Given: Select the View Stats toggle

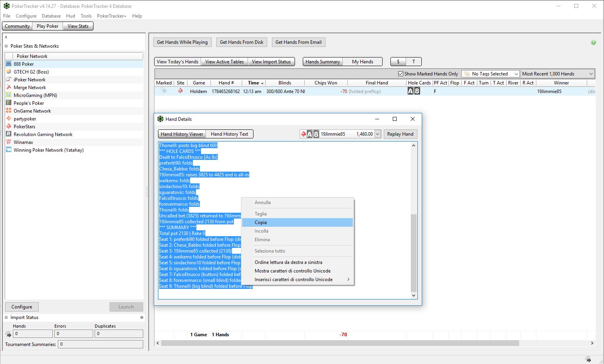Looking at the screenshot, I should pos(78,26).
